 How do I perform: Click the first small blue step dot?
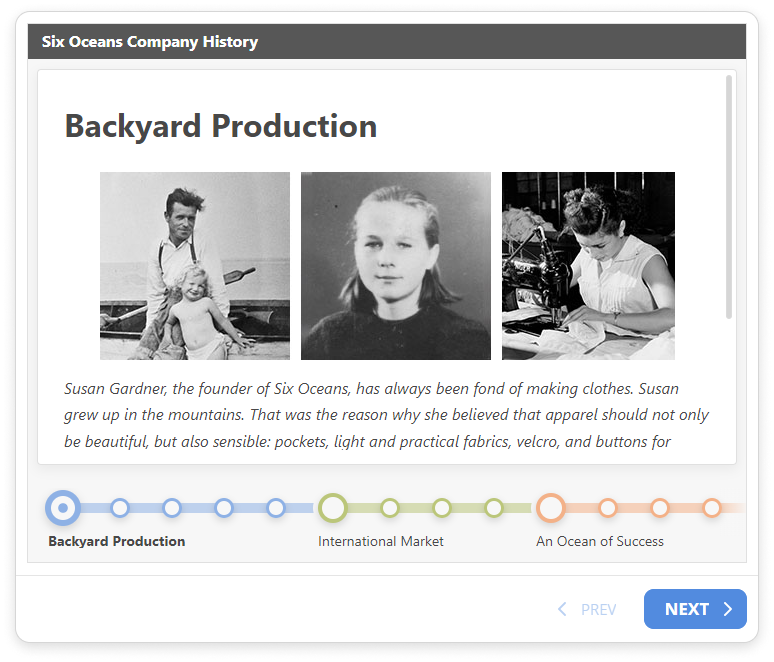pos(120,508)
